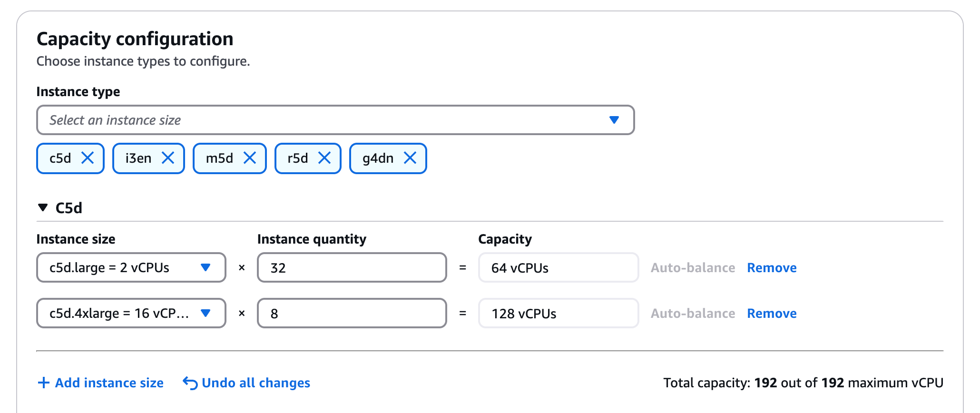Collapse the C5d section

pos(43,208)
